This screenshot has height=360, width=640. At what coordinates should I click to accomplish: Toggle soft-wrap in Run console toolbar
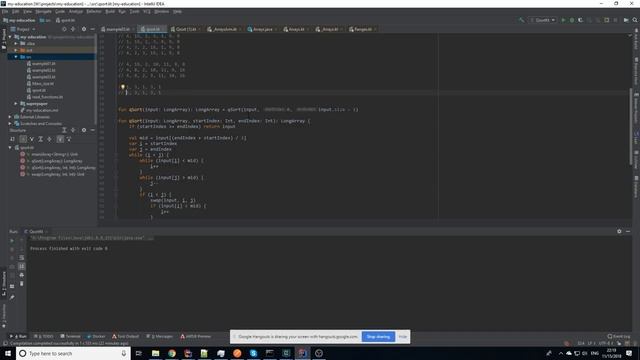coord(22,258)
